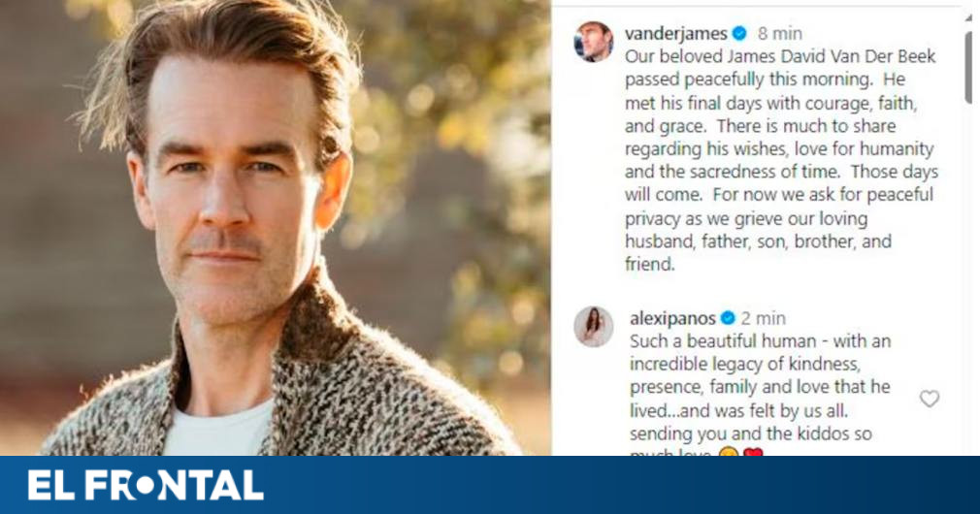This screenshot has height=514, width=980.
Task: Click the 2 min comment timestamp
Action: pyautogui.click(x=763, y=318)
